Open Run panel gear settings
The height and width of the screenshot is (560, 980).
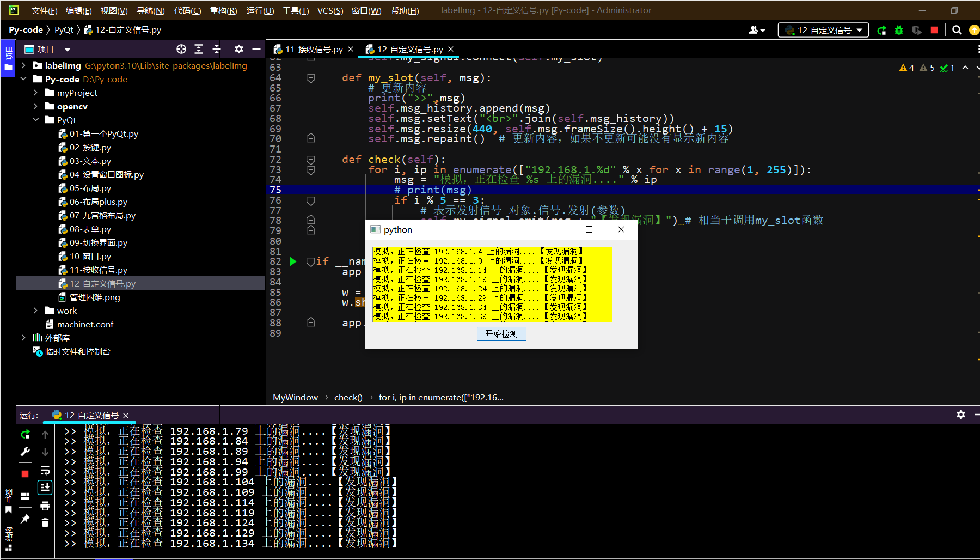960,415
